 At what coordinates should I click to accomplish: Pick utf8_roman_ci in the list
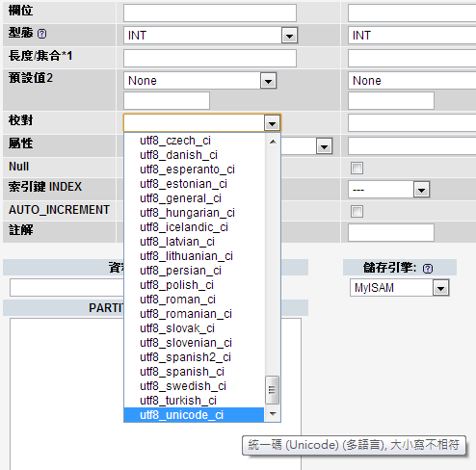point(194,300)
